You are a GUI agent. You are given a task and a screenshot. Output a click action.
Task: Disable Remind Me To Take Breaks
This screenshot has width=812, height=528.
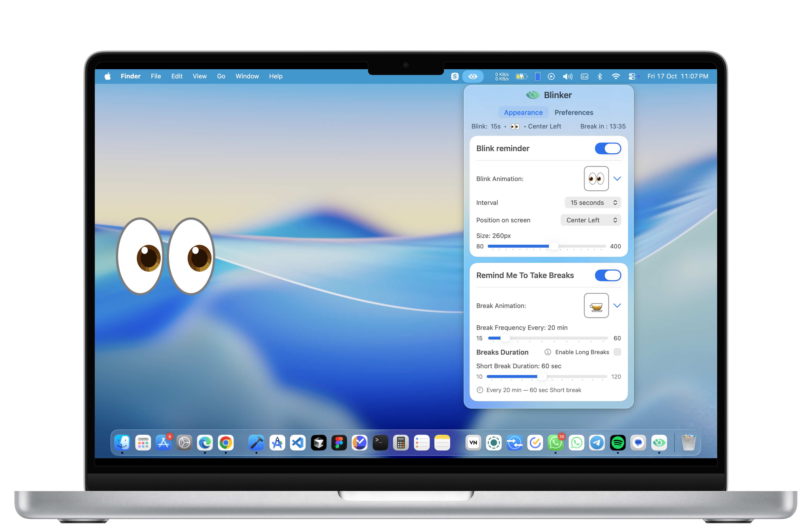coord(608,276)
